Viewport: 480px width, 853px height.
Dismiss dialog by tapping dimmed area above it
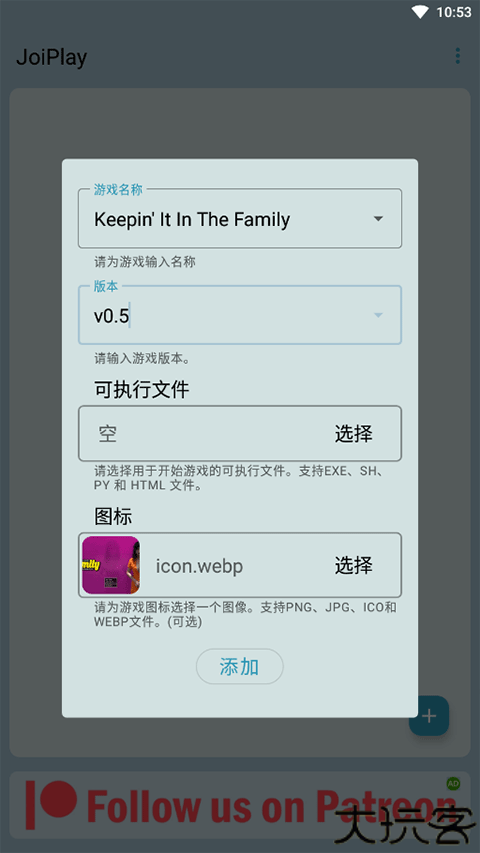point(240,122)
